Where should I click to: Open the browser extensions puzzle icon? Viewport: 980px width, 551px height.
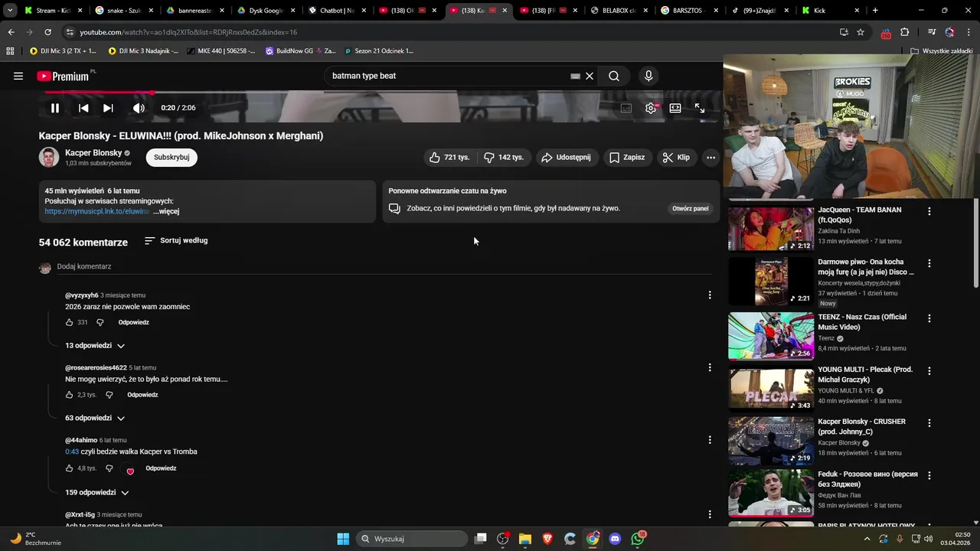(905, 32)
